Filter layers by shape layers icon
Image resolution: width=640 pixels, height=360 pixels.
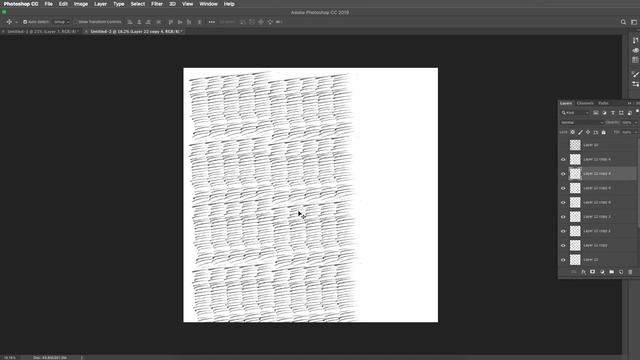click(x=621, y=113)
